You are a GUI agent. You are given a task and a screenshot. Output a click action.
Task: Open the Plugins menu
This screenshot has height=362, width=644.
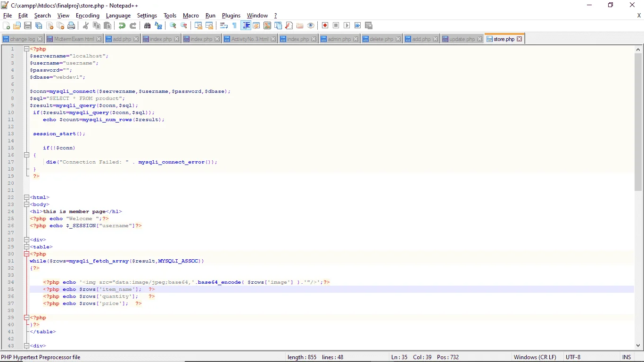tap(231, 16)
